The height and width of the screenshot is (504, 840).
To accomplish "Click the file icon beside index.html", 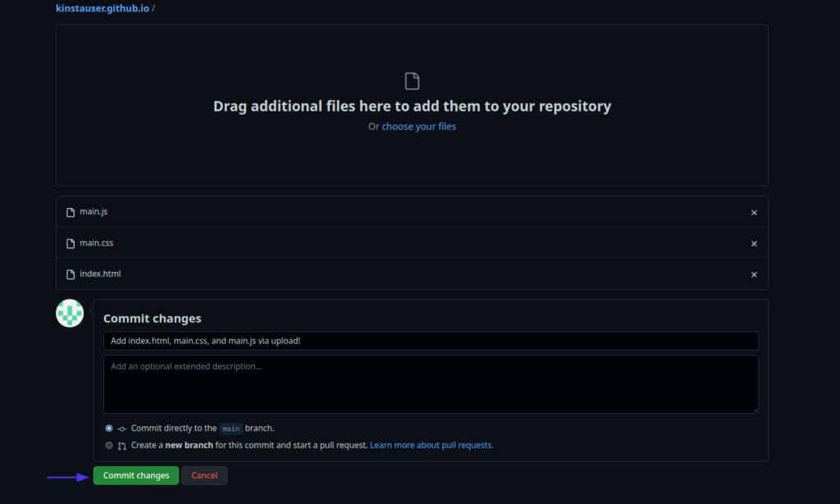I will tap(71, 274).
